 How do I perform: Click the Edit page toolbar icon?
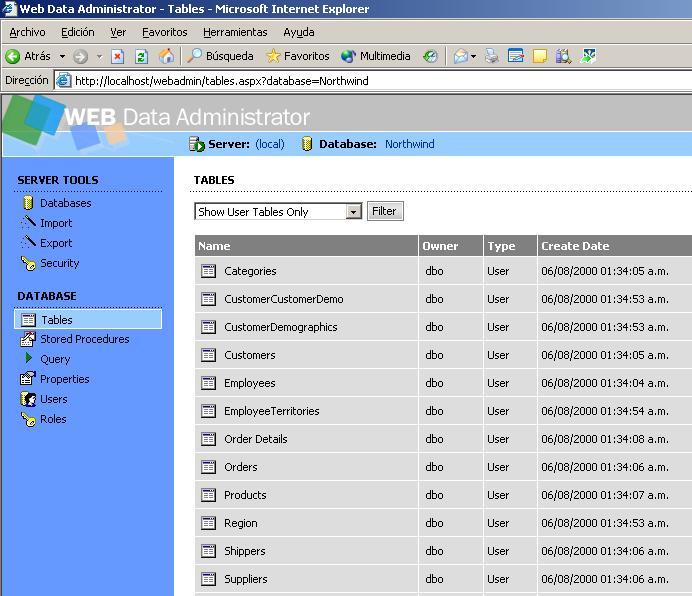point(515,56)
